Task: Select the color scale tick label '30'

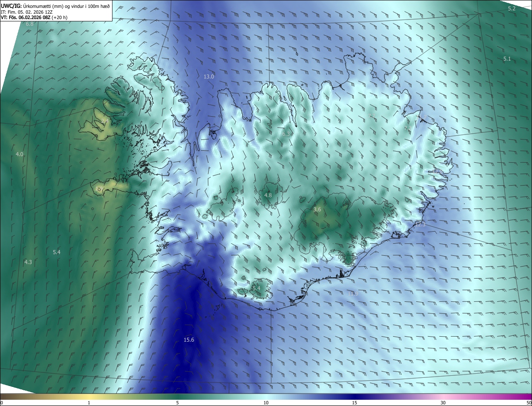Action: 443,403
